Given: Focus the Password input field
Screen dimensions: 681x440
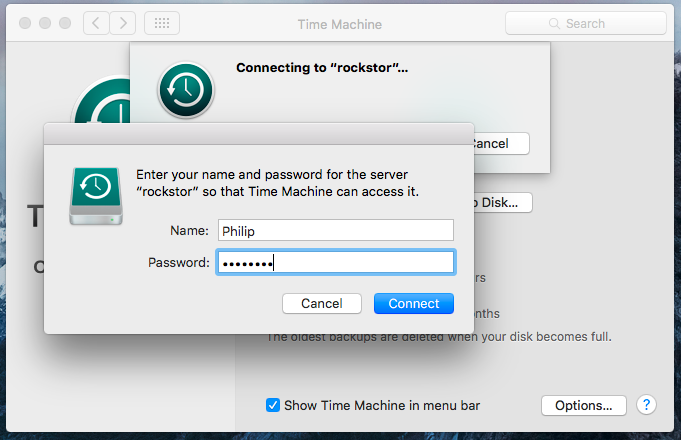Looking at the screenshot, I should (x=336, y=262).
